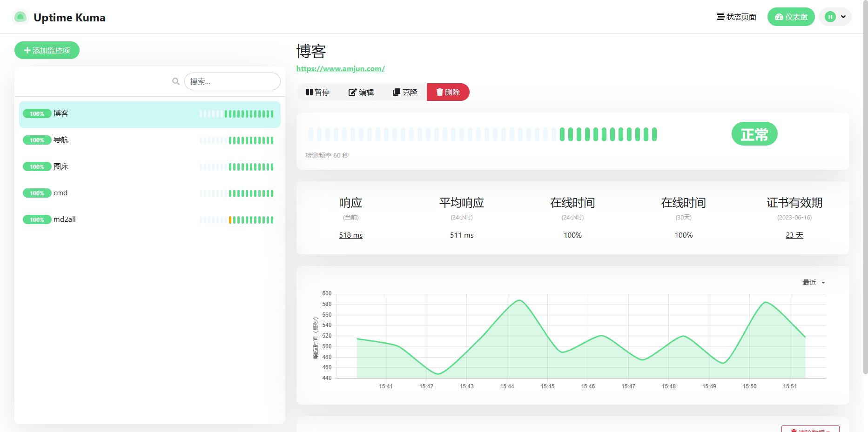Click the trash icon on the 删除 button

pos(438,92)
